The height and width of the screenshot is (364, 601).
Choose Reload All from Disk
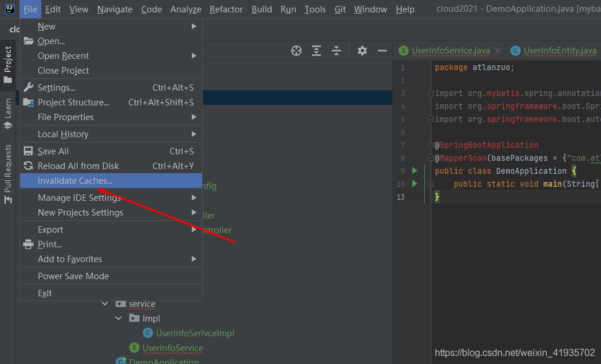[78, 166]
